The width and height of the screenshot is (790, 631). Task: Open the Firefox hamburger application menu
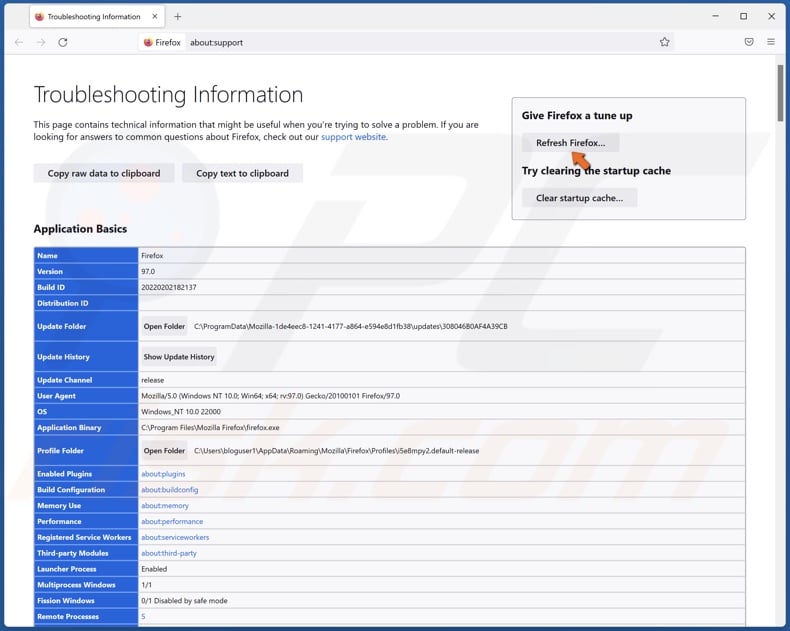[771, 42]
